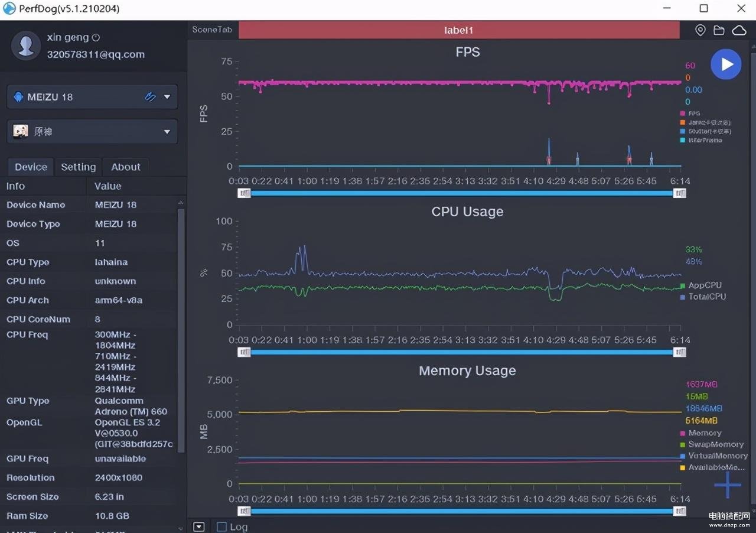Click the blue plus add-chart icon

click(x=727, y=485)
